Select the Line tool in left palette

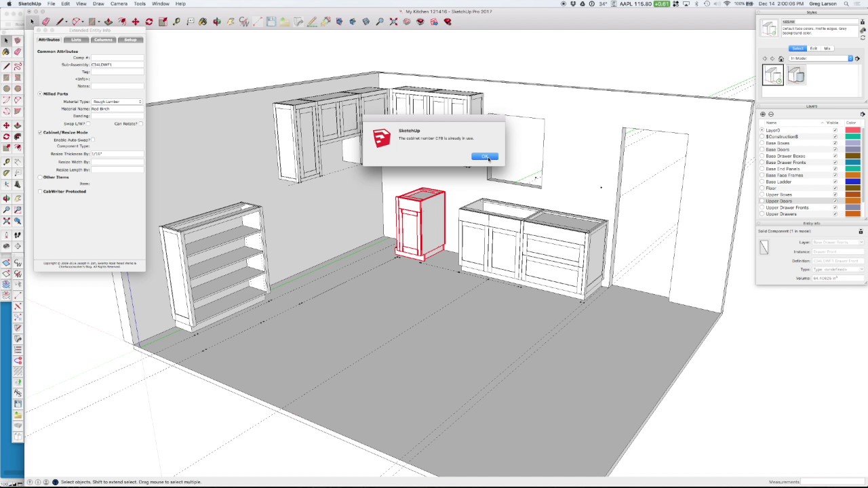click(6, 66)
